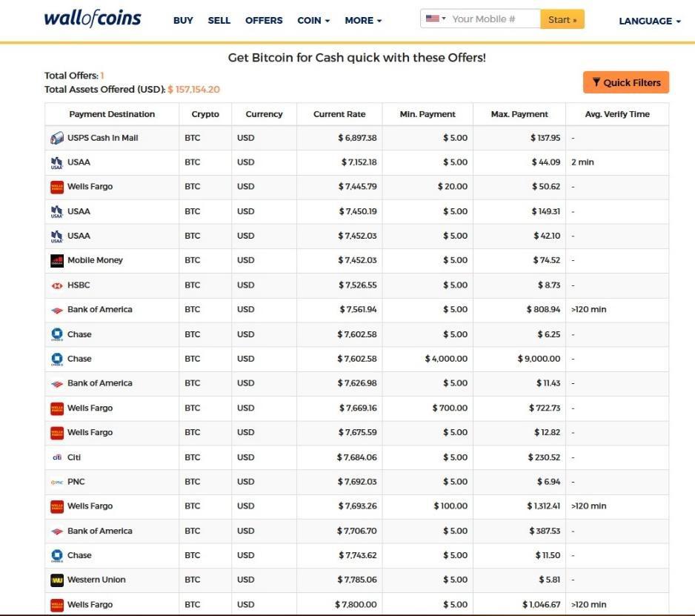The width and height of the screenshot is (695, 616).
Task: Click the Currency column header
Action: pos(264,114)
